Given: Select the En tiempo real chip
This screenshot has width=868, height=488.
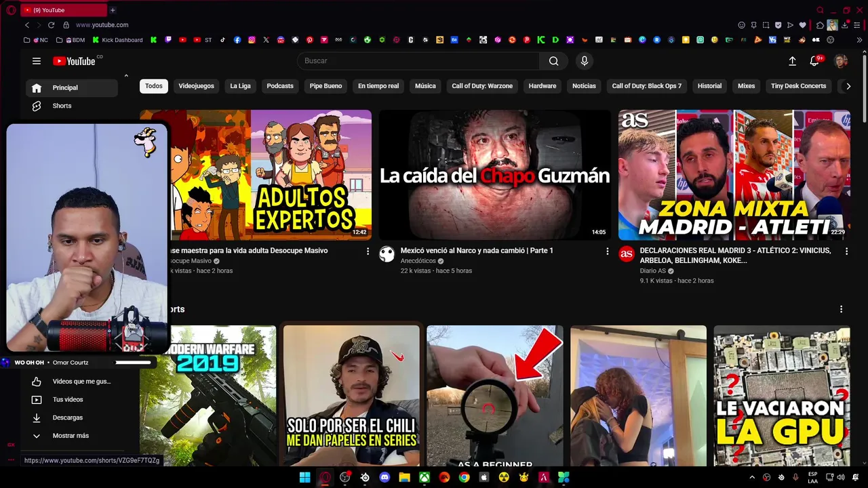Looking at the screenshot, I should pyautogui.click(x=378, y=86).
